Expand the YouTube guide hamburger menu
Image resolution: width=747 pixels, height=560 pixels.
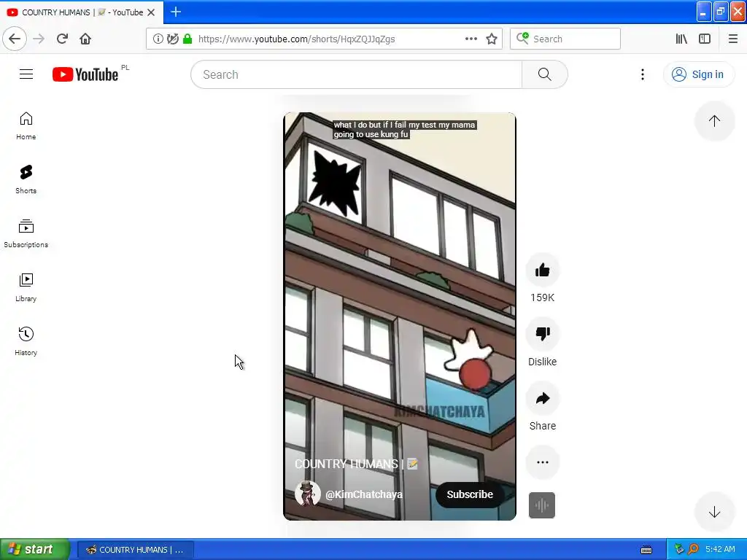click(x=26, y=74)
